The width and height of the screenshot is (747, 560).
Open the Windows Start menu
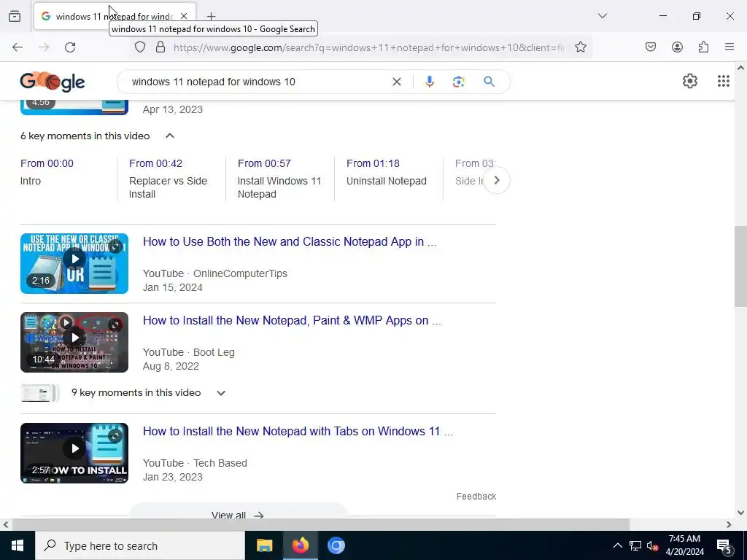[18, 545]
